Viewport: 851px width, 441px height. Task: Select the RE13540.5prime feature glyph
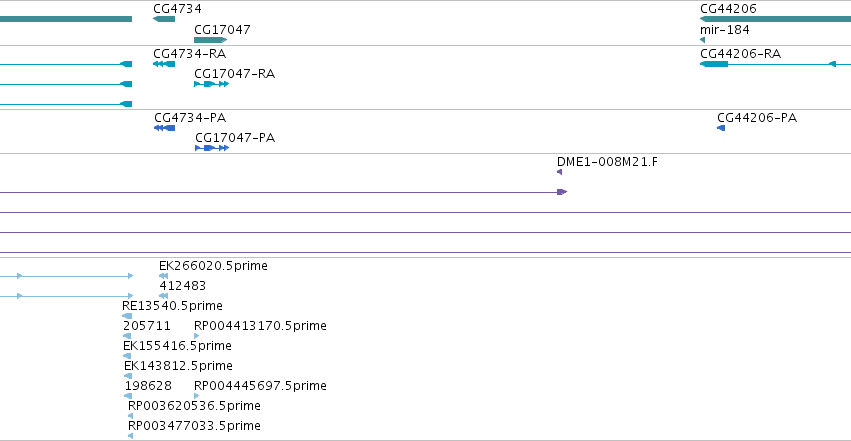click(127, 316)
